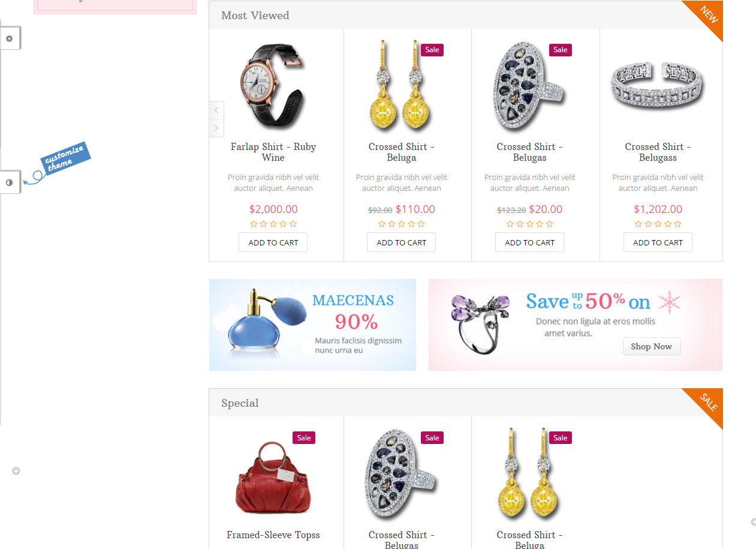Add Crossed Shirt - Belugass to cart
756x549 pixels.
pos(658,242)
